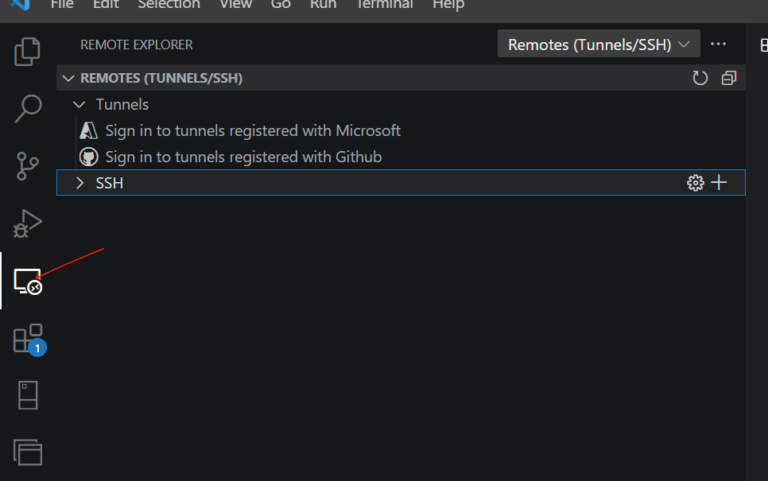Screen dimensions: 768x481
Task: Open the Source Control view
Action: click(x=28, y=166)
